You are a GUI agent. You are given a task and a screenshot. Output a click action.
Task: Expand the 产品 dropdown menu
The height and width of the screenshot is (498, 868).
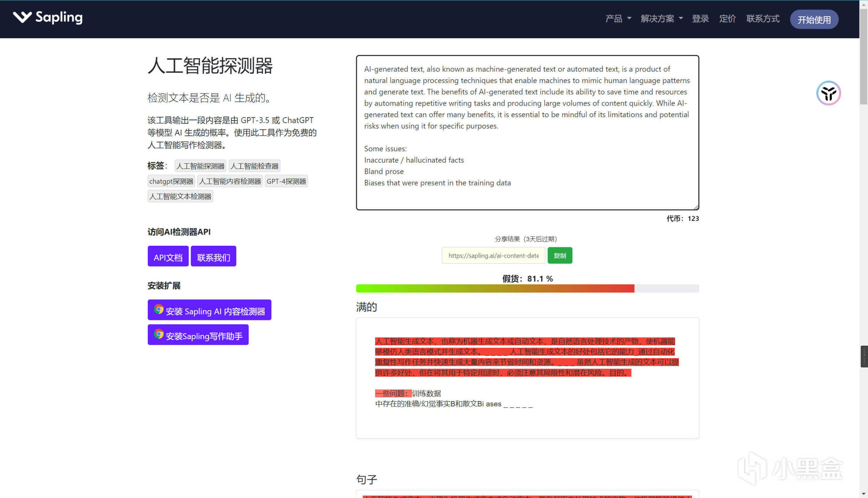point(618,19)
